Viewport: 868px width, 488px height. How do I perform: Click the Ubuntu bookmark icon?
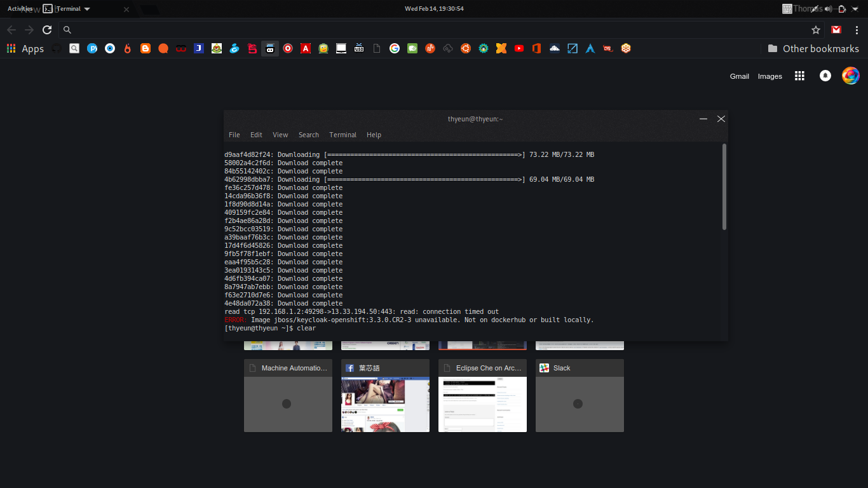[466, 48]
